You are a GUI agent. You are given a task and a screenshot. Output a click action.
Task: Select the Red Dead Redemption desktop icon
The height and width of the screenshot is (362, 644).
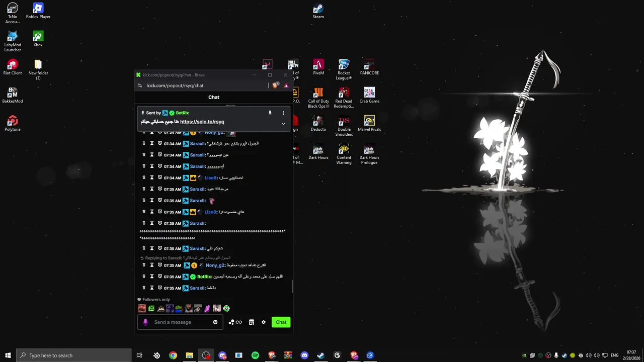click(344, 98)
